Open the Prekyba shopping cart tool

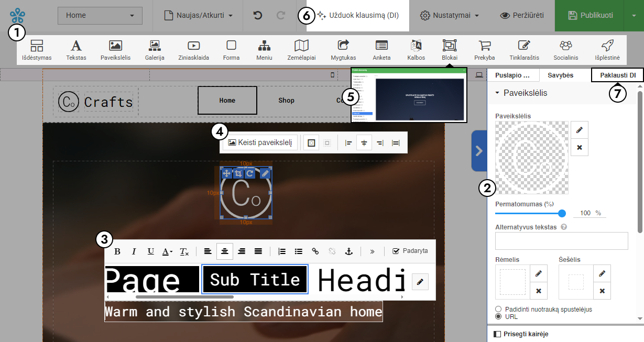click(x=485, y=50)
